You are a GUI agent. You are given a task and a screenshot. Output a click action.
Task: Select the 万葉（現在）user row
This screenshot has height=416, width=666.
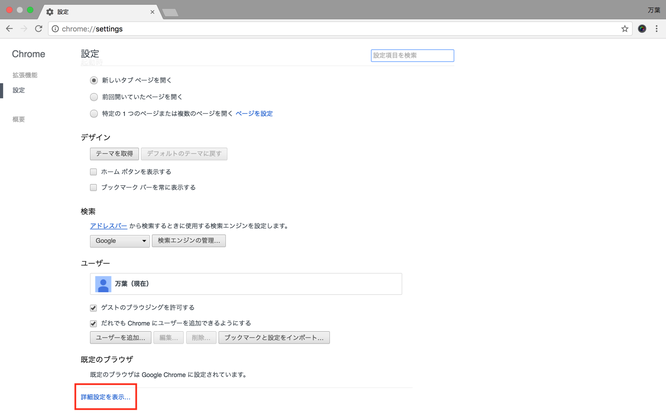pyautogui.click(x=246, y=284)
